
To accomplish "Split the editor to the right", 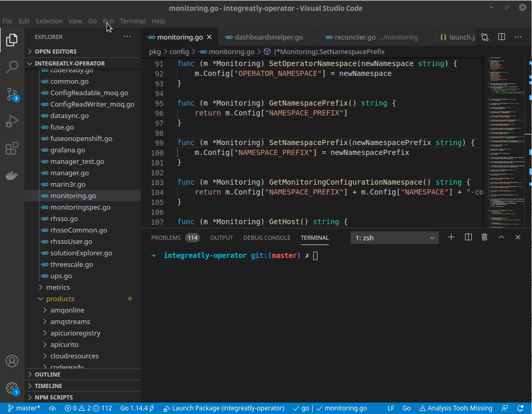I will coord(501,37).
